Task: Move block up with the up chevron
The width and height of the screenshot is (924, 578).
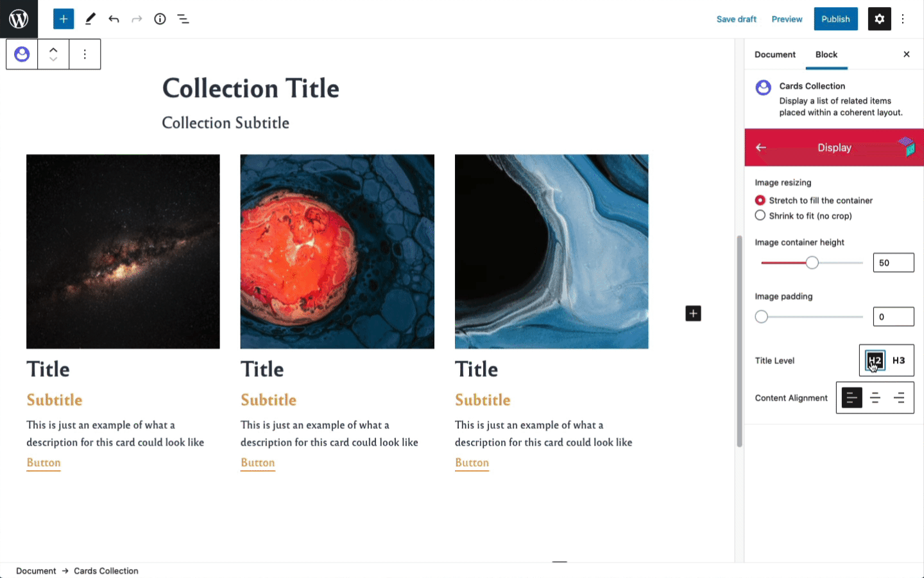Action: click(x=53, y=49)
